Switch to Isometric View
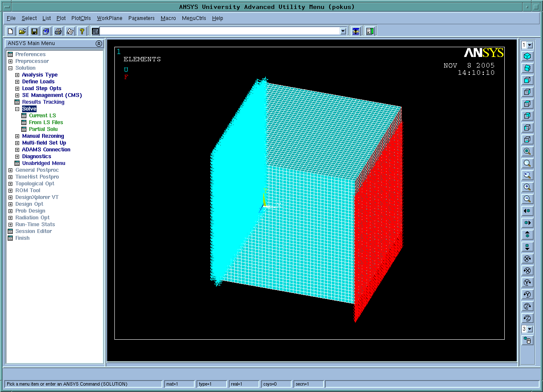543x392 pixels. 527,56
